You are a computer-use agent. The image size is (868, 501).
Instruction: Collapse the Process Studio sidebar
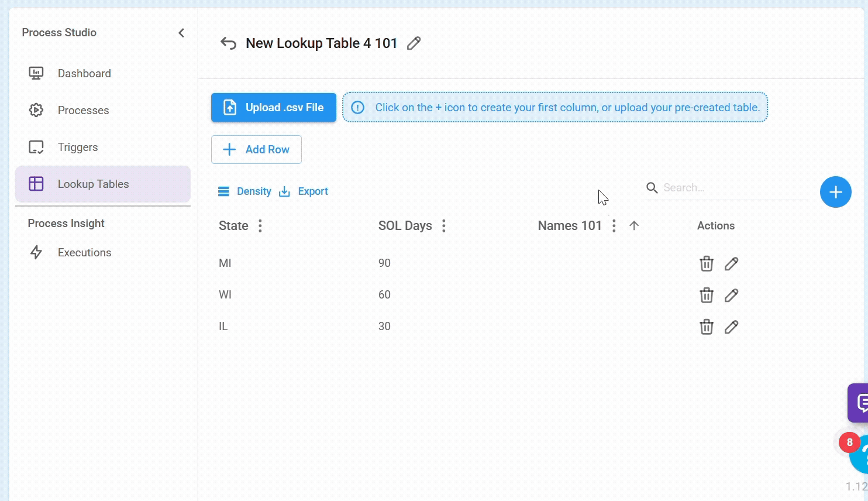click(x=181, y=33)
